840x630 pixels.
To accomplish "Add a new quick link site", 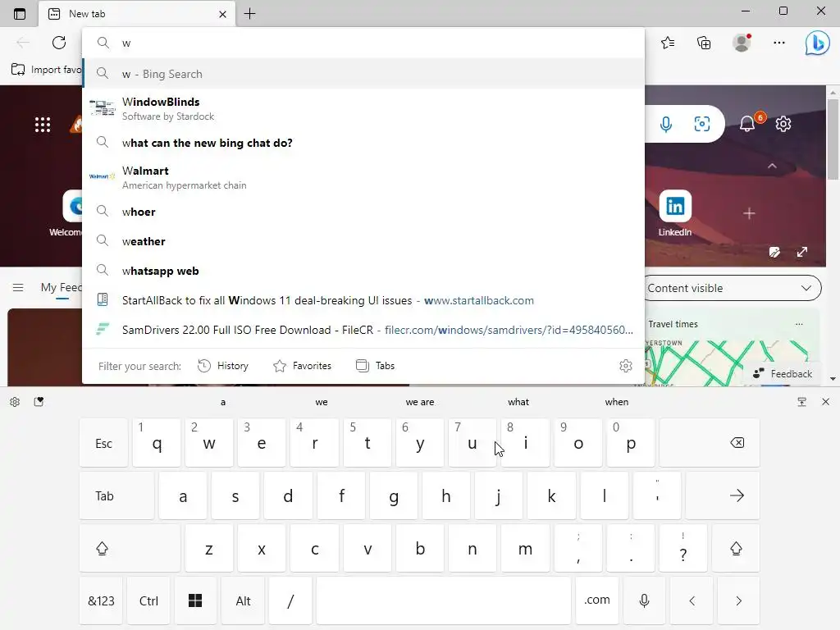I will coord(749,214).
